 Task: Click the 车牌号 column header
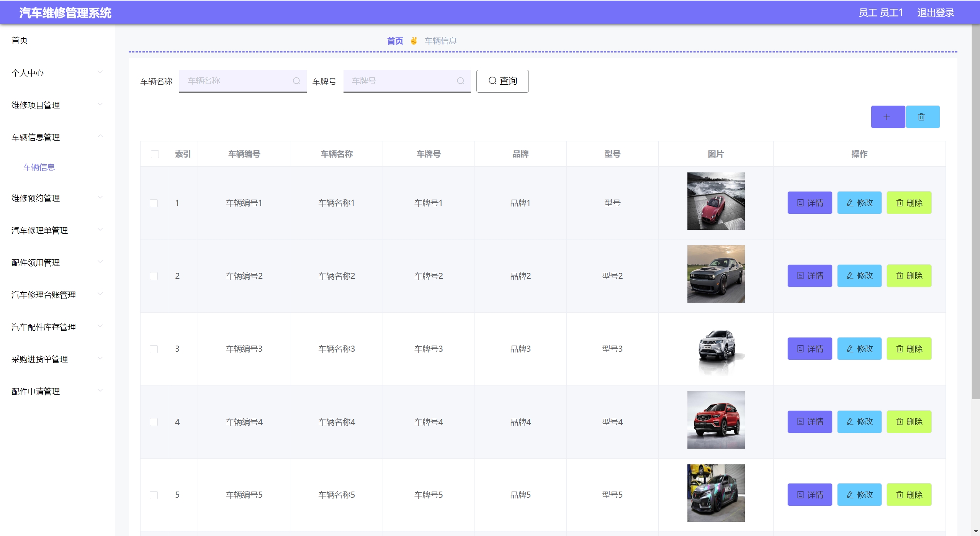[429, 154]
